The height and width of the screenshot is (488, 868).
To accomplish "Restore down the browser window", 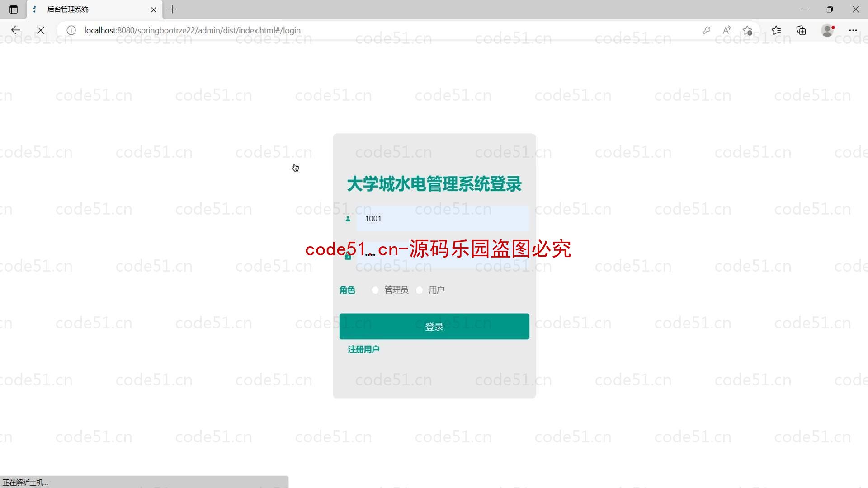I will [830, 9].
